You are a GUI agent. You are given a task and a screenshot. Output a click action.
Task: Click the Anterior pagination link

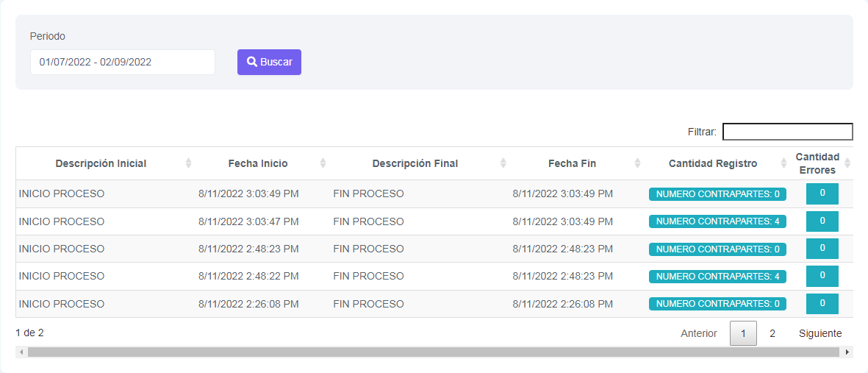pyautogui.click(x=698, y=333)
